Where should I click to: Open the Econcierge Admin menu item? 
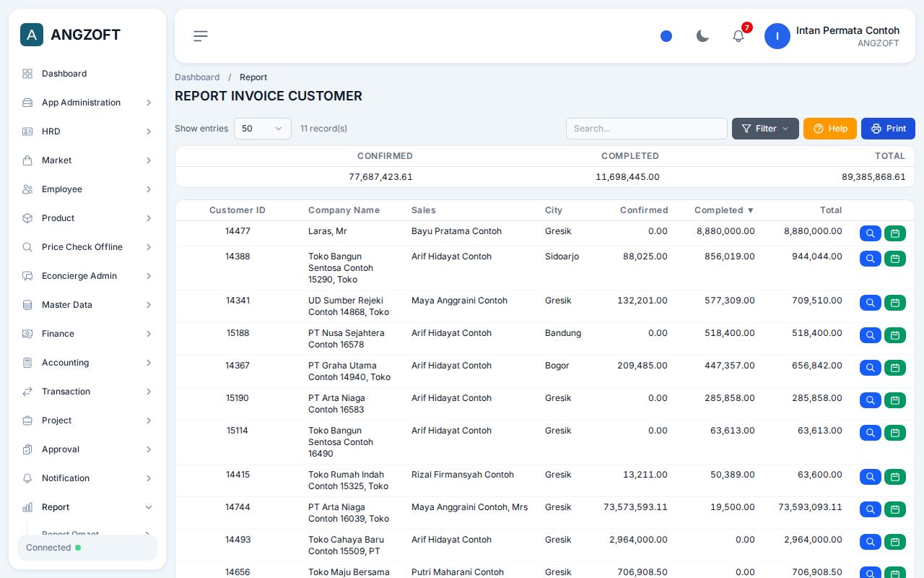point(87,276)
